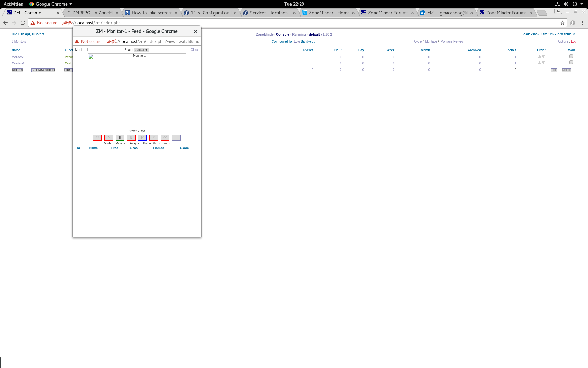Click the browser Forward arrow
Viewport: 588px width, 368px height.
click(x=14, y=23)
